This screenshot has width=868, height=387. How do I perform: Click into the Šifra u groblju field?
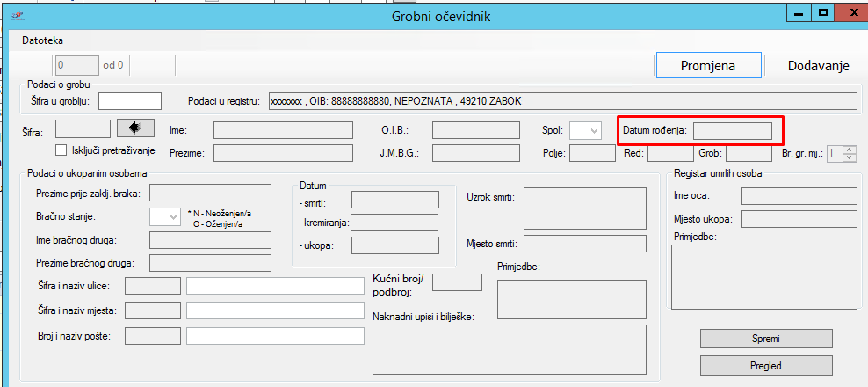130,101
